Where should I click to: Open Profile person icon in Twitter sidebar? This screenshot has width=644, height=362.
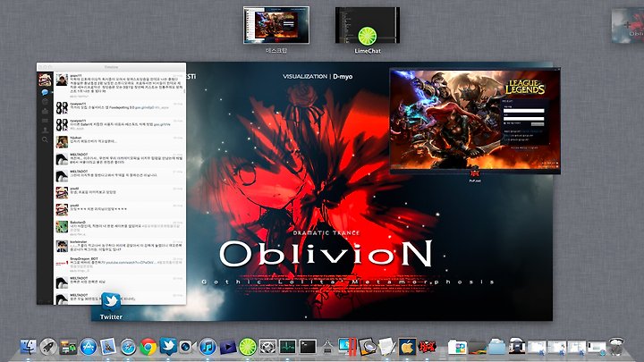coord(45,130)
